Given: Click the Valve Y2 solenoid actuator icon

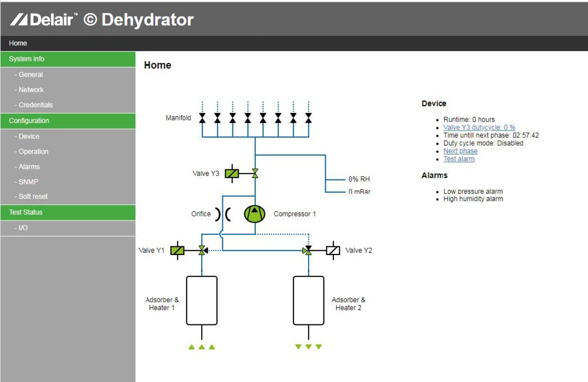Looking at the screenshot, I should click(x=333, y=250).
